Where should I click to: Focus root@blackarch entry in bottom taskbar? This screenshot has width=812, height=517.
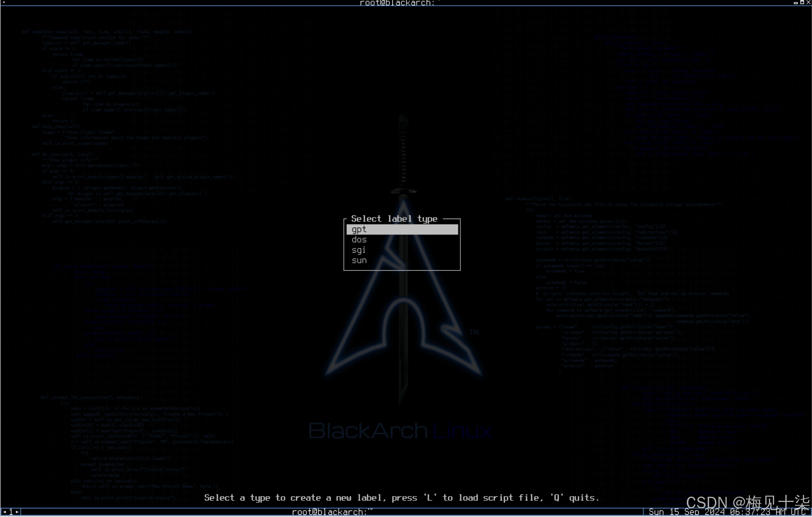pyautogui.click(x=332, y=512)
